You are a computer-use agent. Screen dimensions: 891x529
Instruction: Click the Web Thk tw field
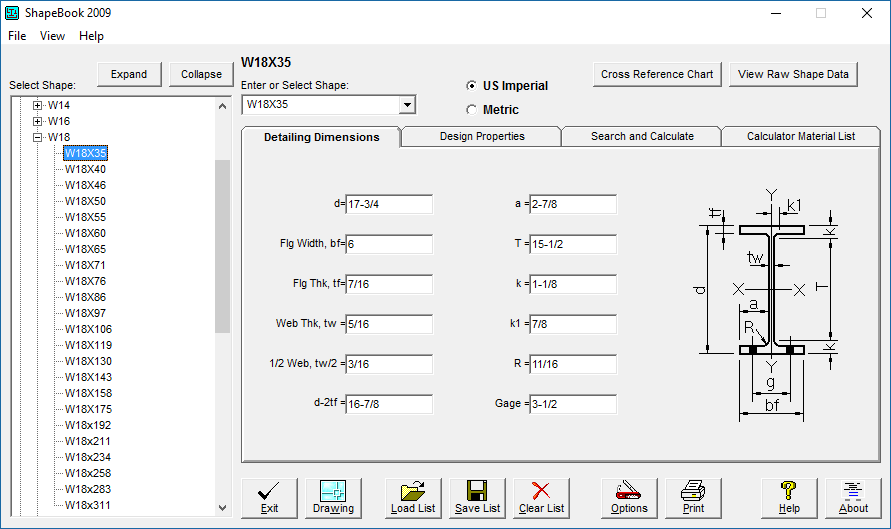(x=389, y=324)
